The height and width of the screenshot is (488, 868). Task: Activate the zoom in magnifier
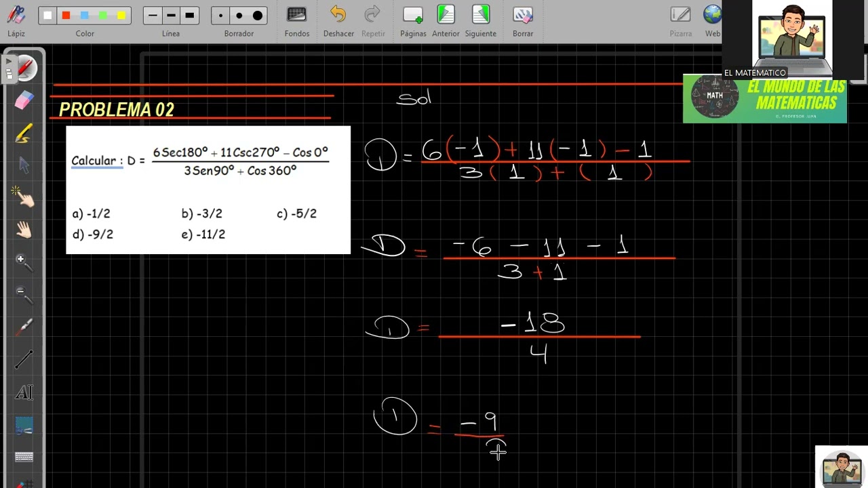coord(24,262)
